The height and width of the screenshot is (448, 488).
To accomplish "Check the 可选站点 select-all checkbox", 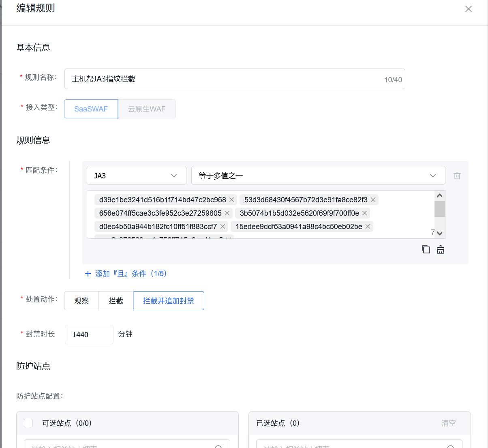I will click(x=28, y=423).
